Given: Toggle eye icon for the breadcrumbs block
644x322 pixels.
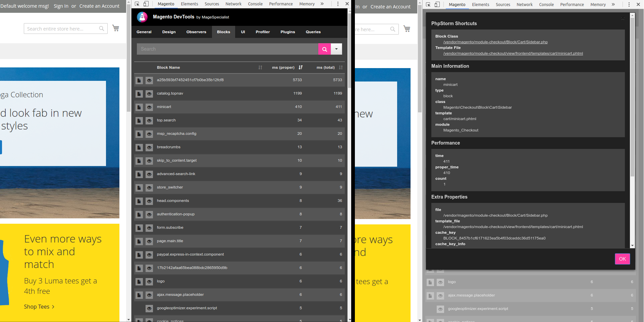Looking at the screenshot, I should [149, 147].
